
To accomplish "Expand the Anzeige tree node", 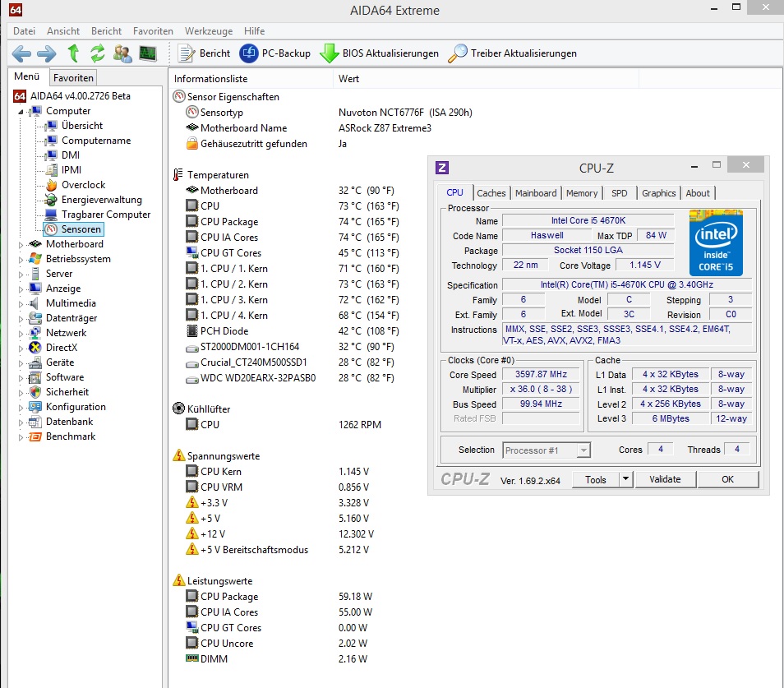I will click(x=21, y=289).
